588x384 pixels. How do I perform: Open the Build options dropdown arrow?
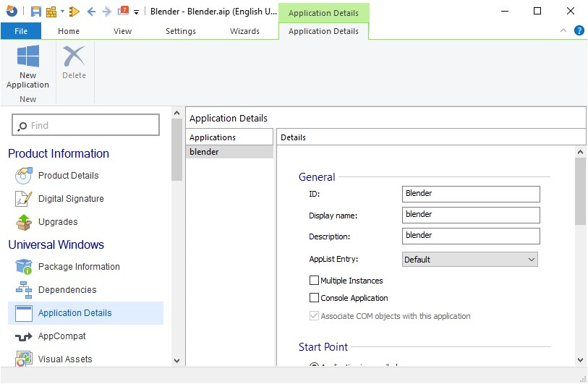pos(62,12)
